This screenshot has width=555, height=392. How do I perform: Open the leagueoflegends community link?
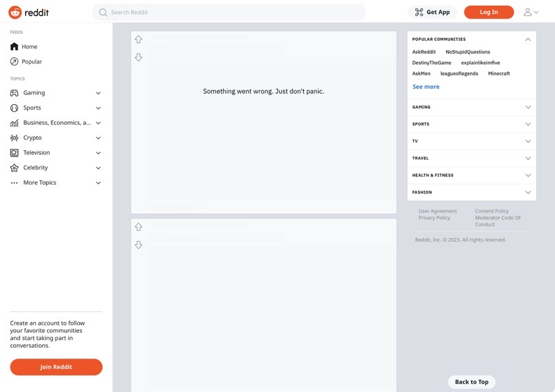pyautogui.click(x=459, y=74)
